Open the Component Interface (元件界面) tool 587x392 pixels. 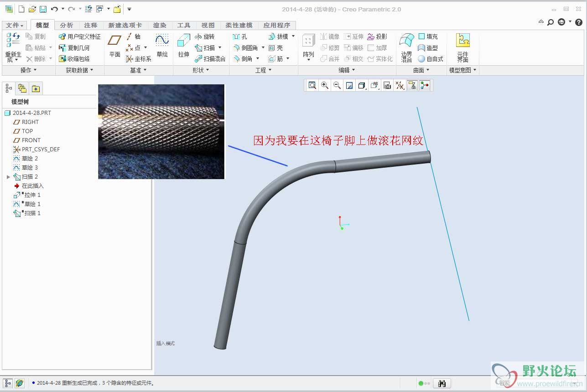[463, 47]
